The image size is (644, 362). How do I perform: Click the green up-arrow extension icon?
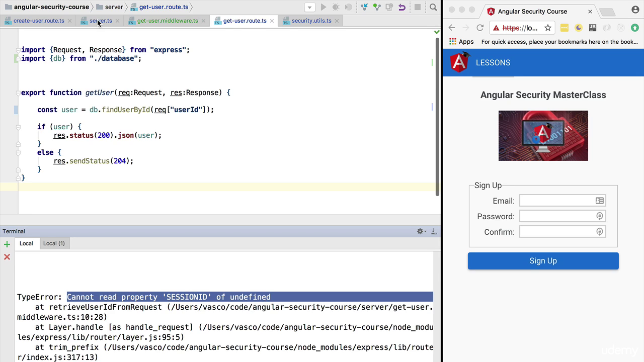635,28
